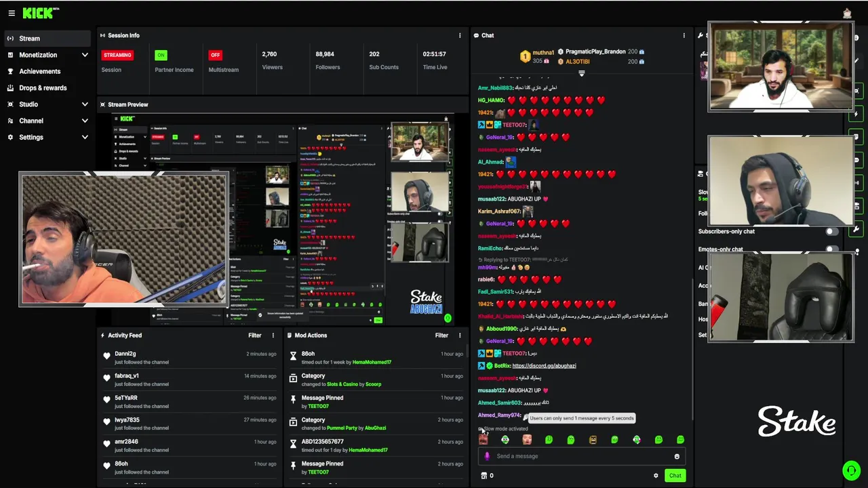This screenshot has height=488, width=868.
Task: Open green headset support bubble
Action: pos(851,470)
